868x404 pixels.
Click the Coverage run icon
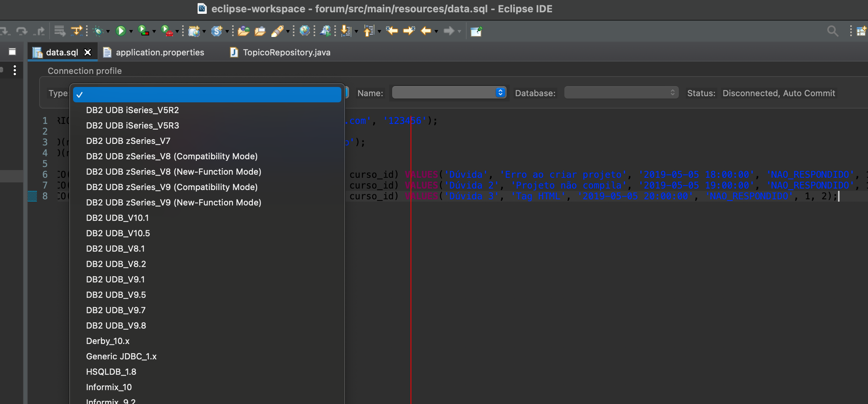(x=143, y=31)
